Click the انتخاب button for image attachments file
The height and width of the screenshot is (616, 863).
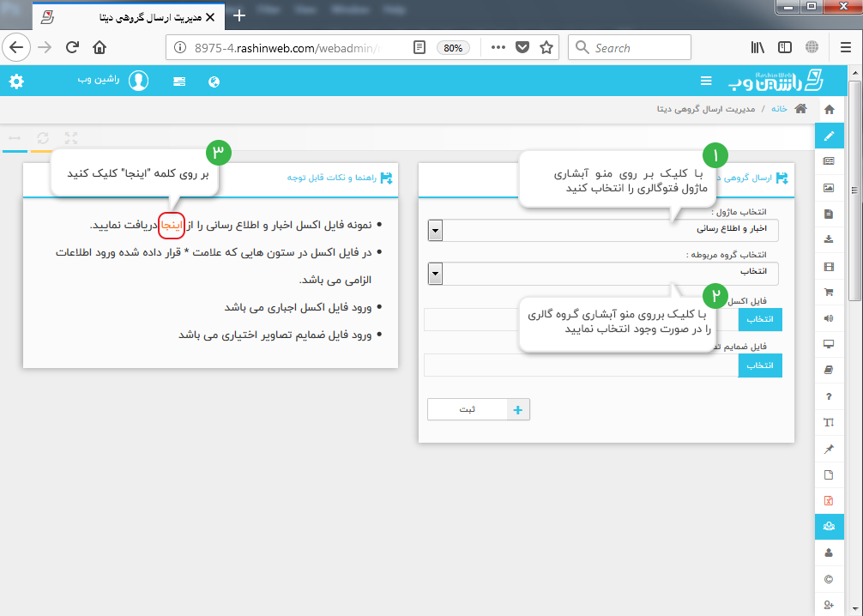click(760, 365)
